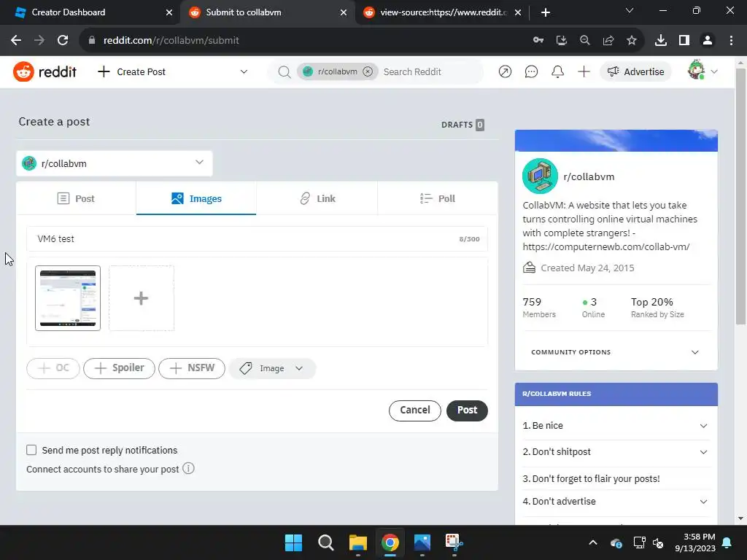Viewport: 747px width, 560px height.
Task: Click the Cancel button
Action: click(x=415, y=411)
